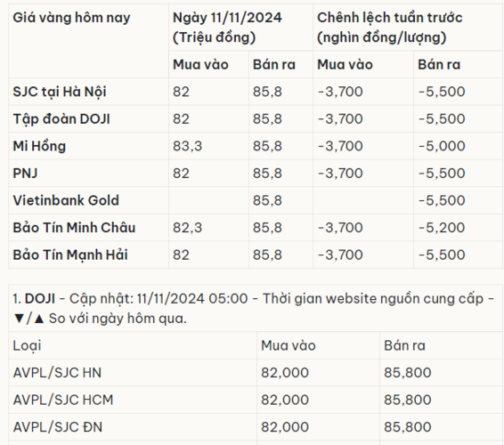The image size is (504, 445).
Task: Select the PNJ row label
Action: tap(25, 174)
